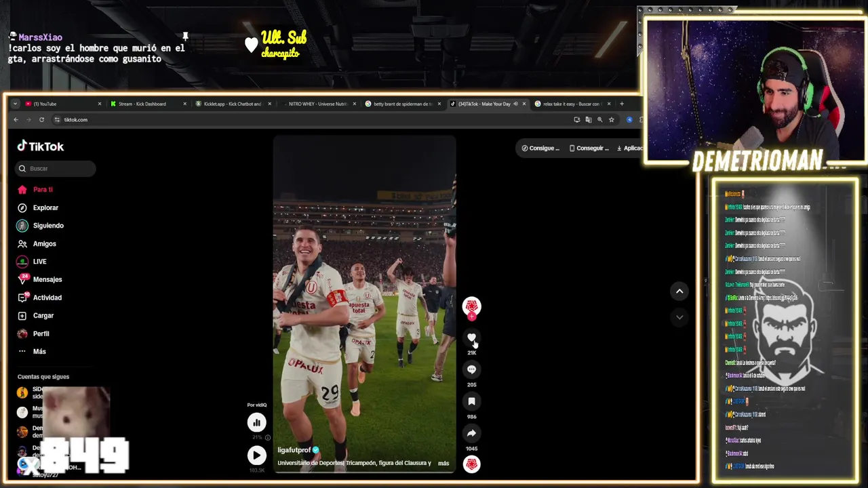868x488 pixels.
Task: Switch to betty brant de spiderman tab
Action: click(x=403, y=104)
